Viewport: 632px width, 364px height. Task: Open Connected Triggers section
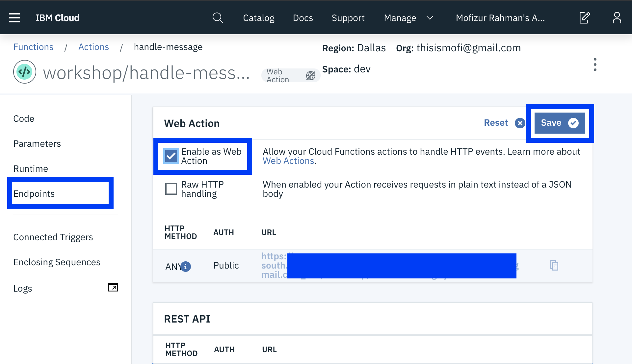(53, 237)
